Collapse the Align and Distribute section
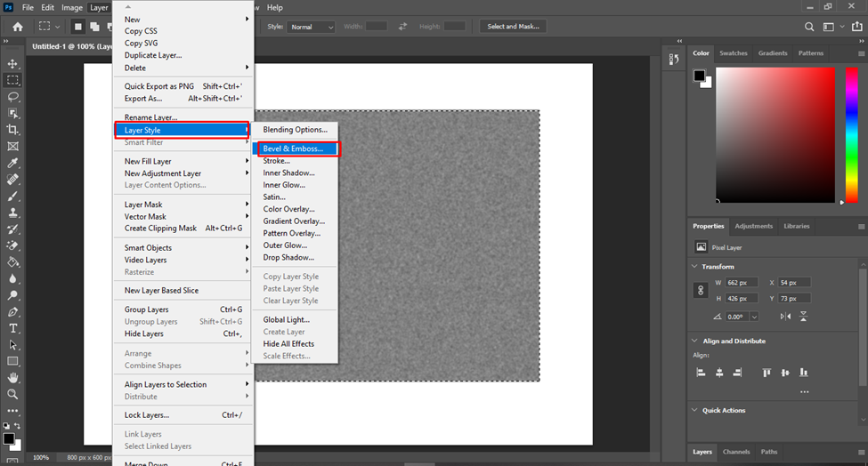 (694, 341)
